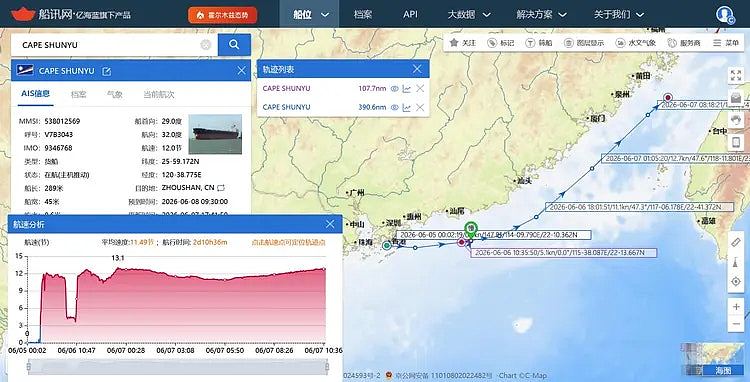Switch to the AIS信息 tab
Image resolution: width=750 pixels, height=382 pixels.
click(36, 94)
